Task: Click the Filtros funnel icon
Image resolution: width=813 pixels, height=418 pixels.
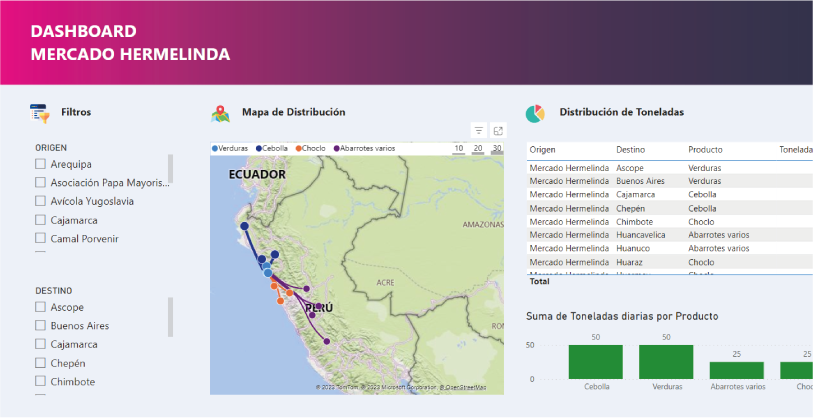Action: 39,113
